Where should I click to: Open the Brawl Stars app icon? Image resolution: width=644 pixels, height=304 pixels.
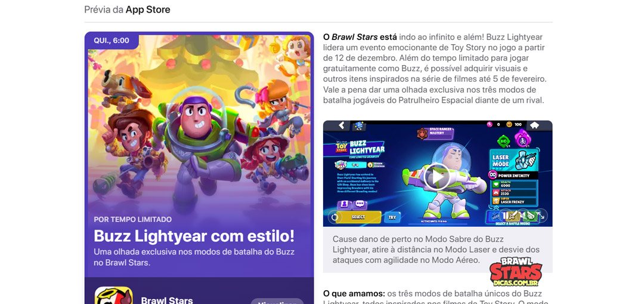tap(114, 296)
